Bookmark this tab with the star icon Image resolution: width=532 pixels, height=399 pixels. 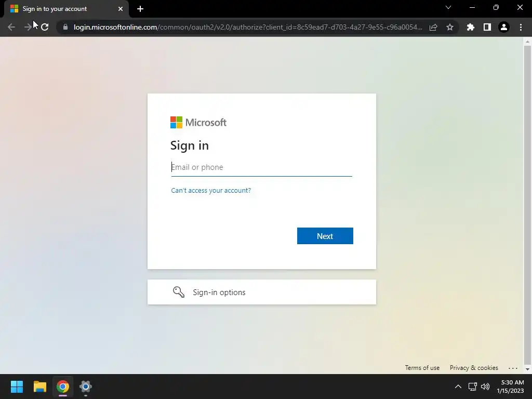(450, 27)
